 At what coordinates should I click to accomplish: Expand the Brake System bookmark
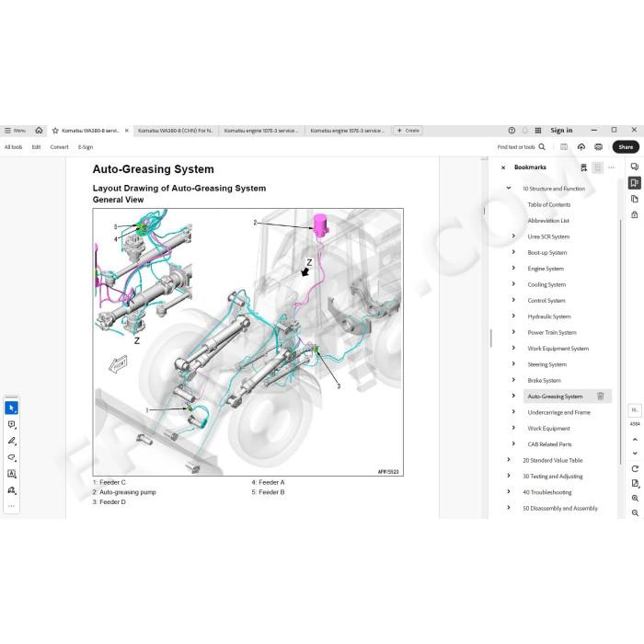(x=513, y=380)
